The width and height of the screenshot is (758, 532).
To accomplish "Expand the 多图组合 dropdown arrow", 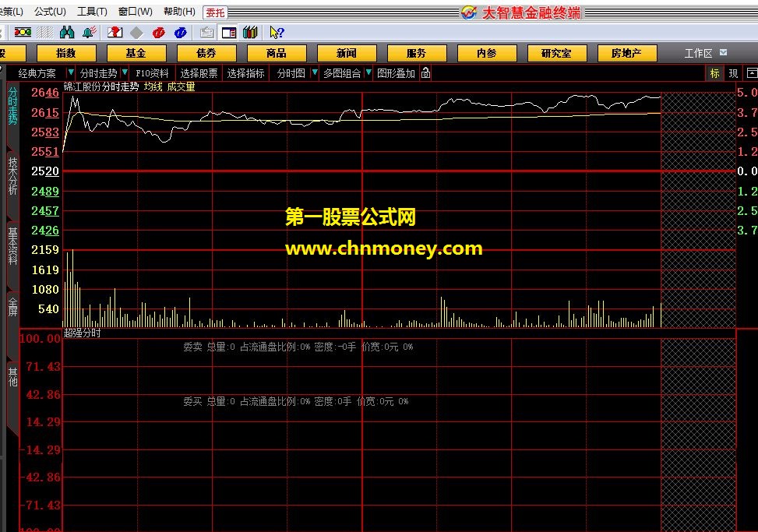I will [x=368, y=72].
